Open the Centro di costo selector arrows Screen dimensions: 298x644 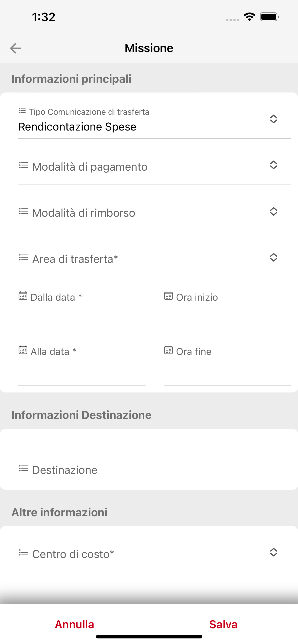click(273, 552)
